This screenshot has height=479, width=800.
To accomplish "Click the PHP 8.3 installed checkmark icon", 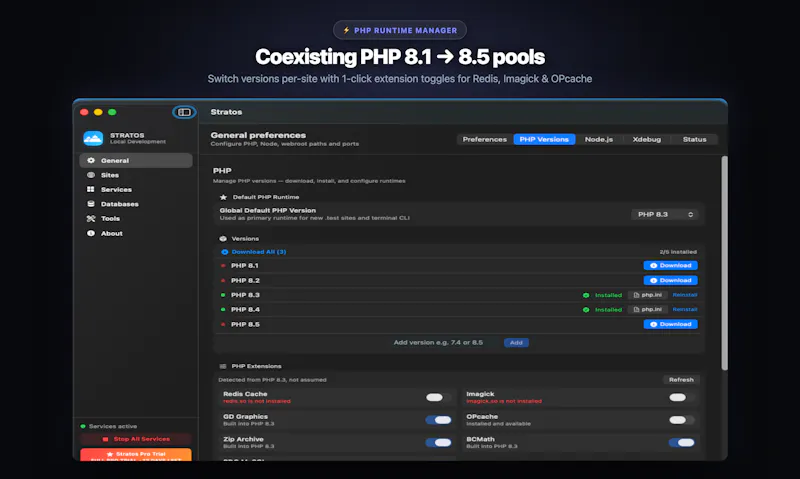I will click(586, 295).
